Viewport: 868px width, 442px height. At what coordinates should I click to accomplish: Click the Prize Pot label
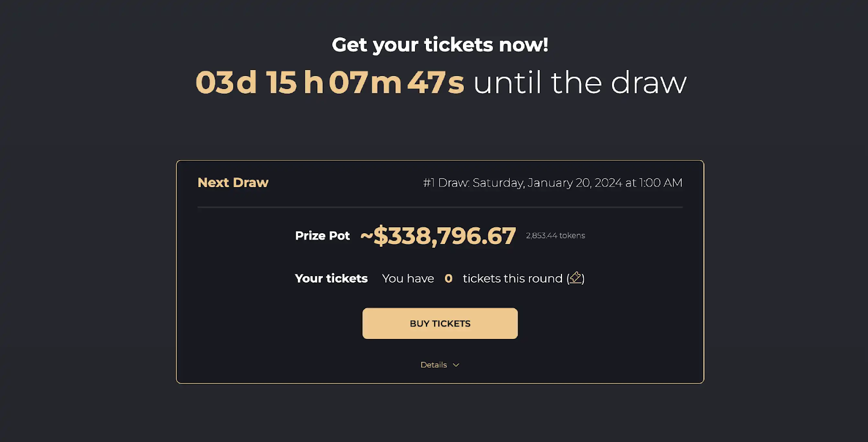coord(322,236)
